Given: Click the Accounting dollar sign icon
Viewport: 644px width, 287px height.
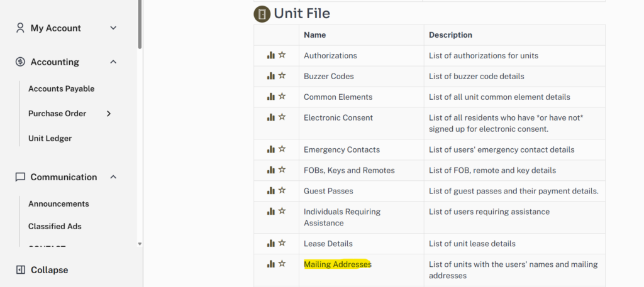Looking at the screenshot, I should point(20,62).
